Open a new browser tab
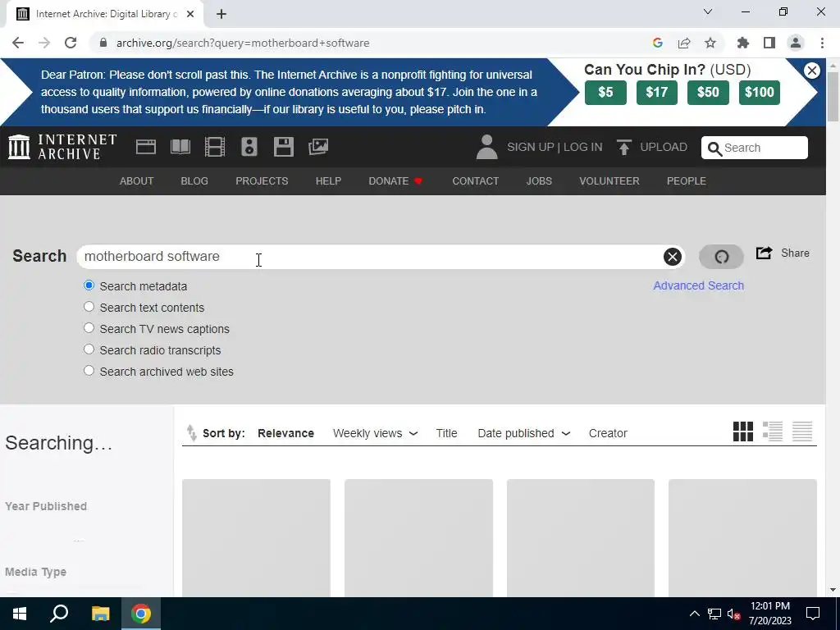This screenshot has height=630, width=840. click(x=221, y=14)
